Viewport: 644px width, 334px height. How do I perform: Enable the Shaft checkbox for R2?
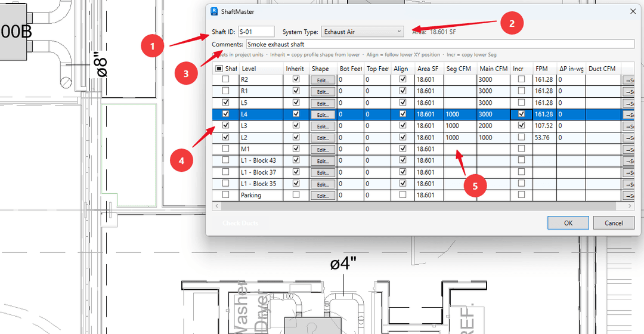[x=225, y=79]
